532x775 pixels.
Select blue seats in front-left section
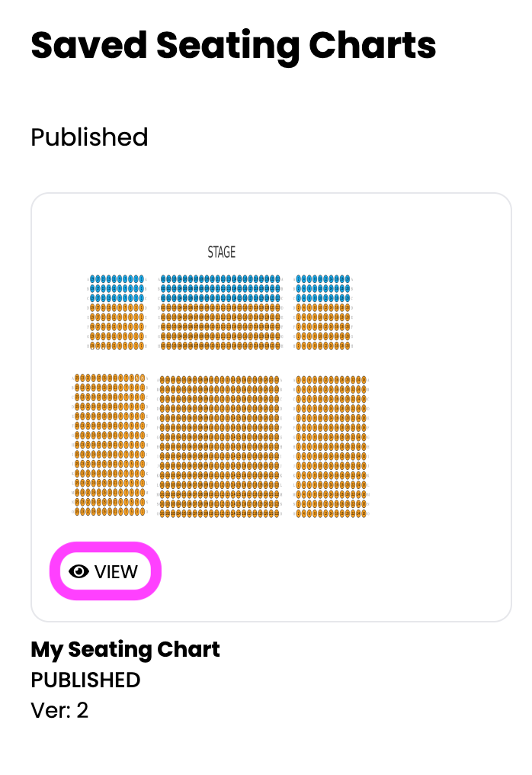coord(117,288)
